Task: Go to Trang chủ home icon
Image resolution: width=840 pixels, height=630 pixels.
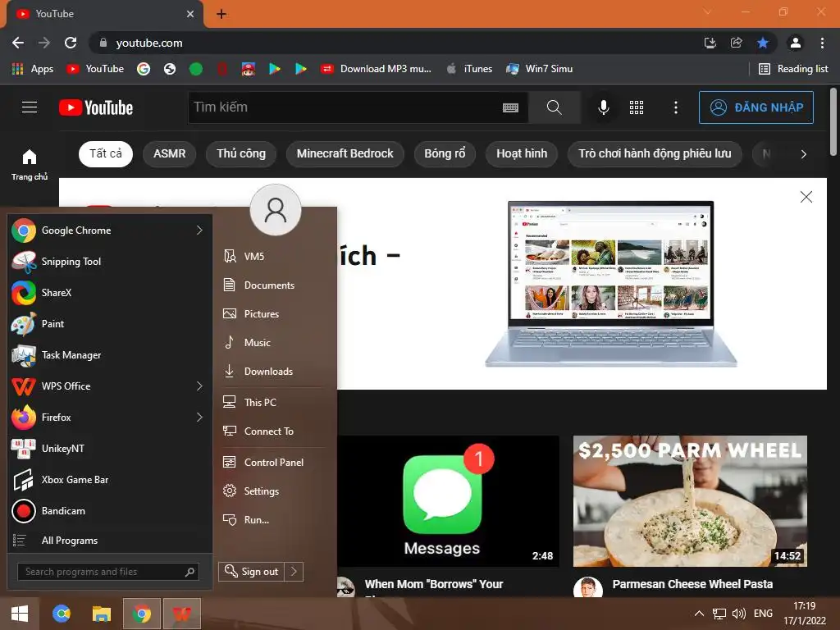Action: pos(30,164)
